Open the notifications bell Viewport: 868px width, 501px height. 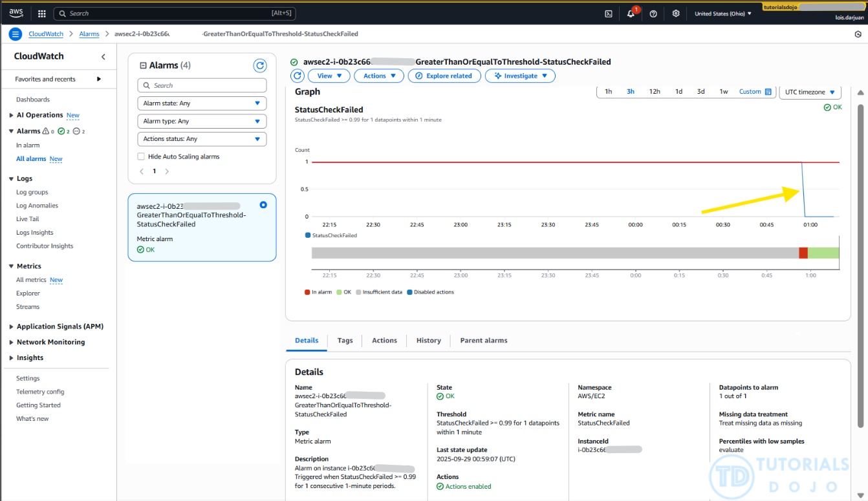[x=631, y=14]
